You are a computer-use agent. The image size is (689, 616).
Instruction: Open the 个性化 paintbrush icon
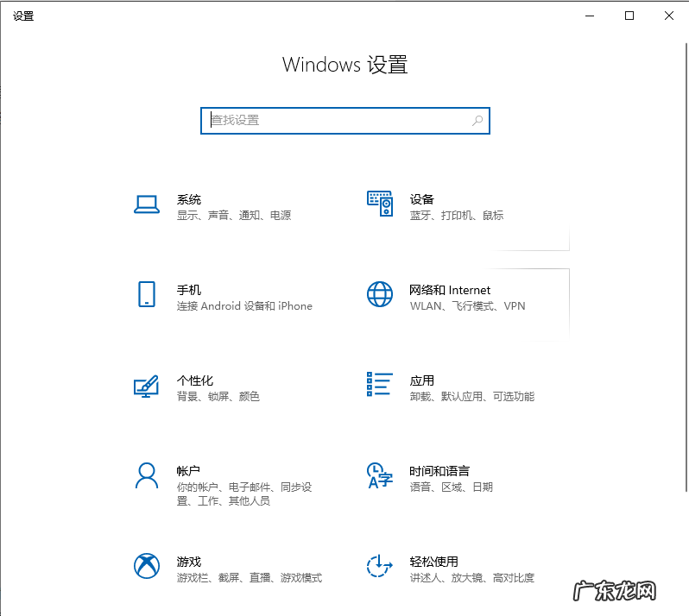[146, 386]
